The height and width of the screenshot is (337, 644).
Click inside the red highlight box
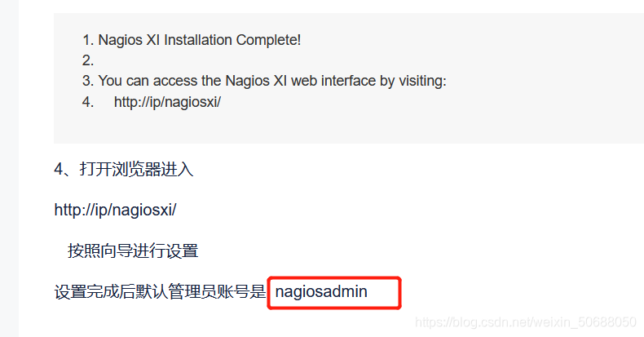point(334,293)
